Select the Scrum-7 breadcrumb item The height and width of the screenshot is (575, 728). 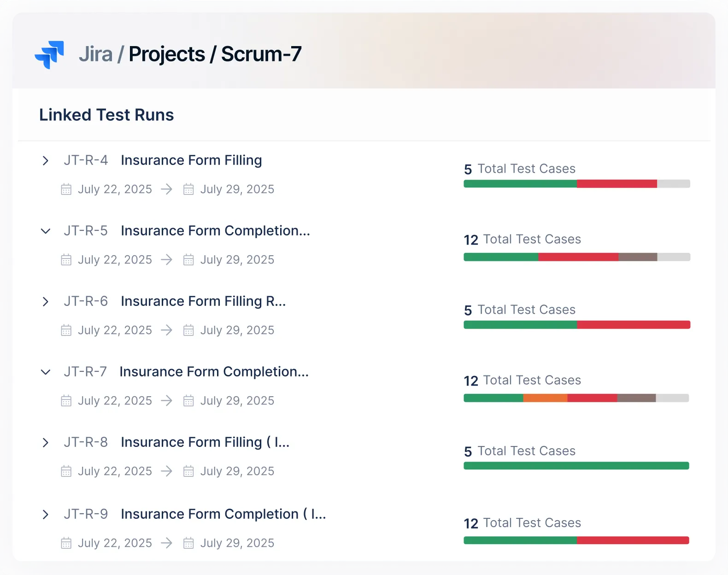261,53
